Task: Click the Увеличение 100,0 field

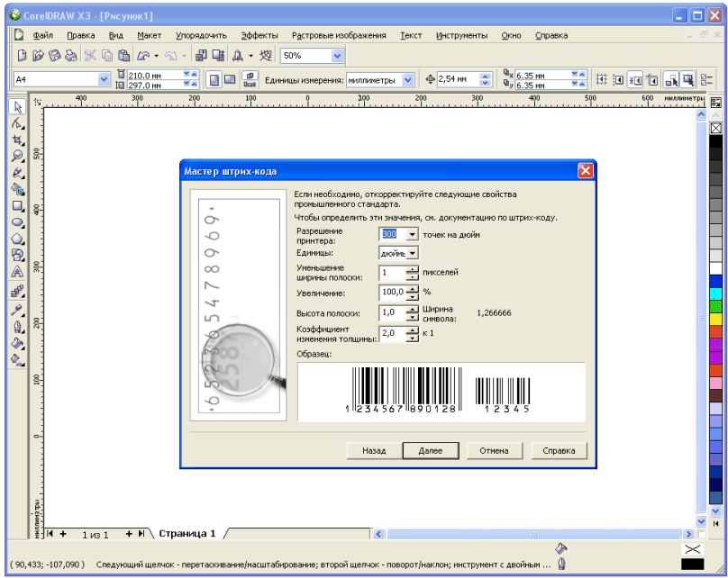Action: pyautogui.click(x=392, y=292)
